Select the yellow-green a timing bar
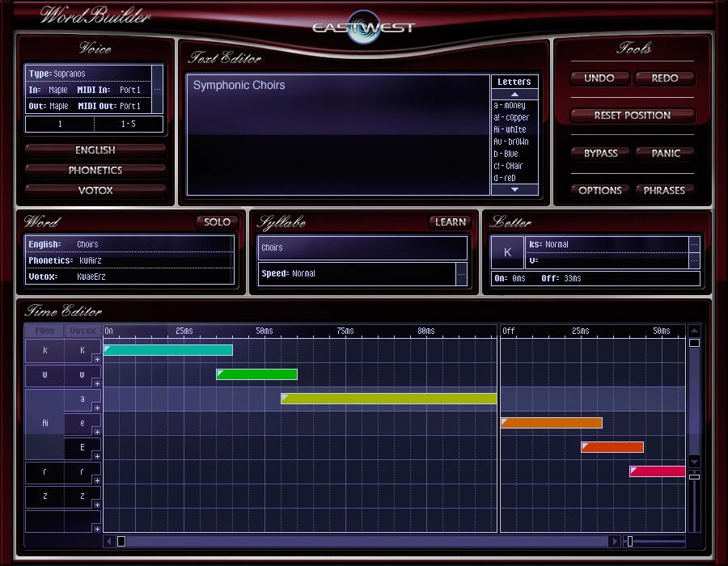The width and height of the screenshot is (728, 566). point(389,398)
